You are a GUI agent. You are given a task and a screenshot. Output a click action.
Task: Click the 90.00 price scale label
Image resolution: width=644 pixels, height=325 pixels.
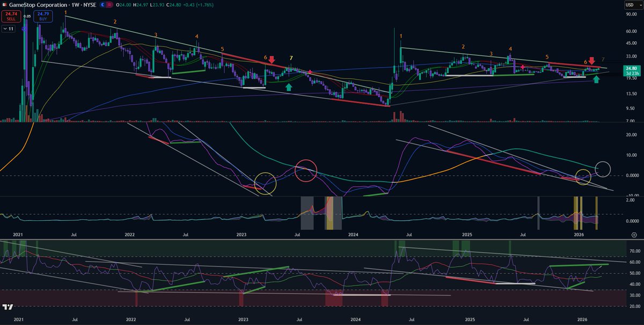click(631, 15)
